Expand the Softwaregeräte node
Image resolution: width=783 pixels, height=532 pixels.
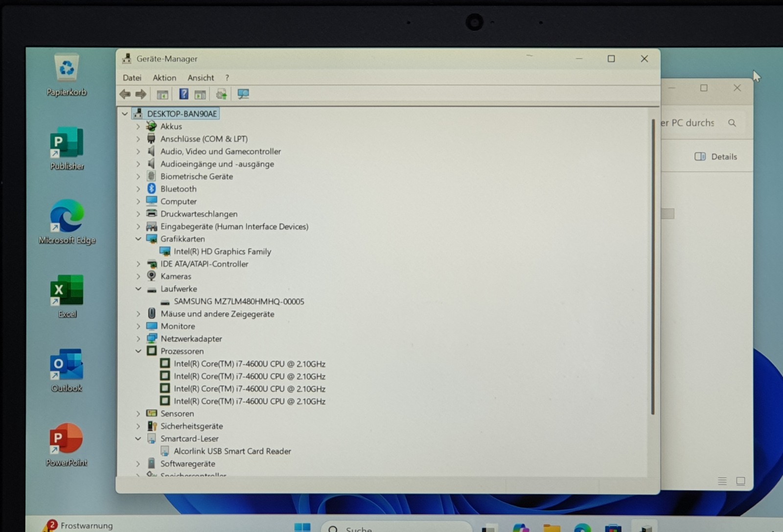pyautogui.click(x=138, y=463)
